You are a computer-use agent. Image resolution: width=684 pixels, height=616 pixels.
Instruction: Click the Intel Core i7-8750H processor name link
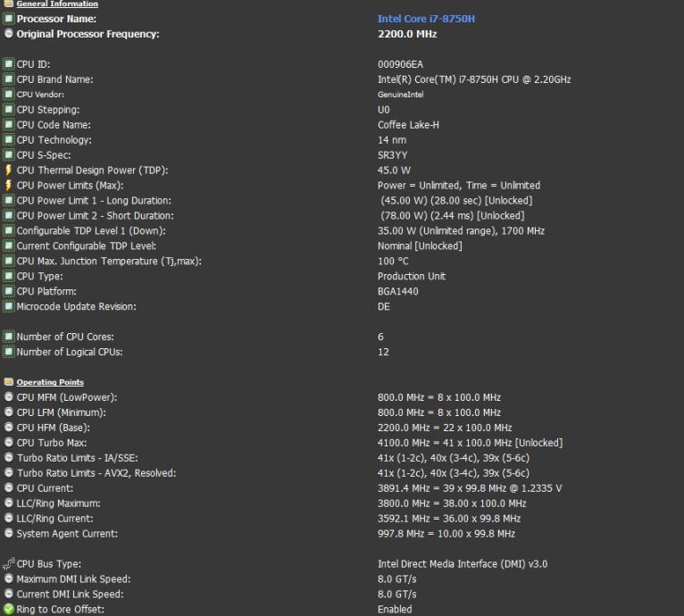click(x=426, y=19)
